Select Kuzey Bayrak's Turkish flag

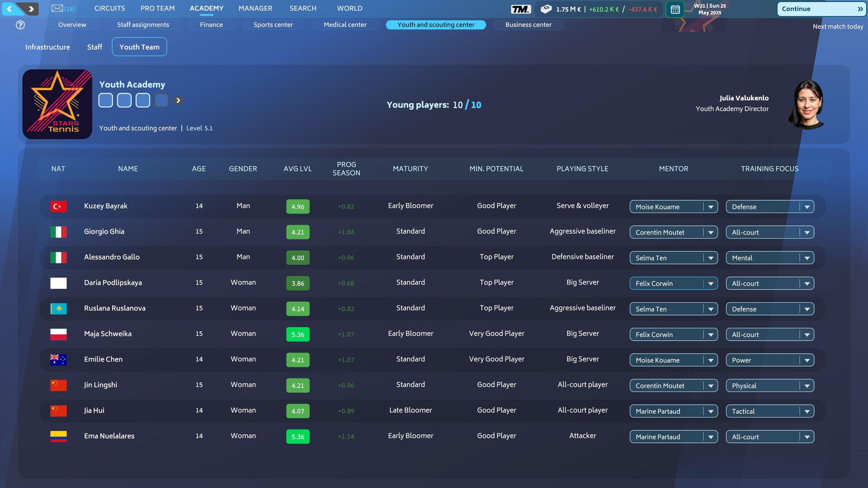pyautogui.click(x=58, y=206)
